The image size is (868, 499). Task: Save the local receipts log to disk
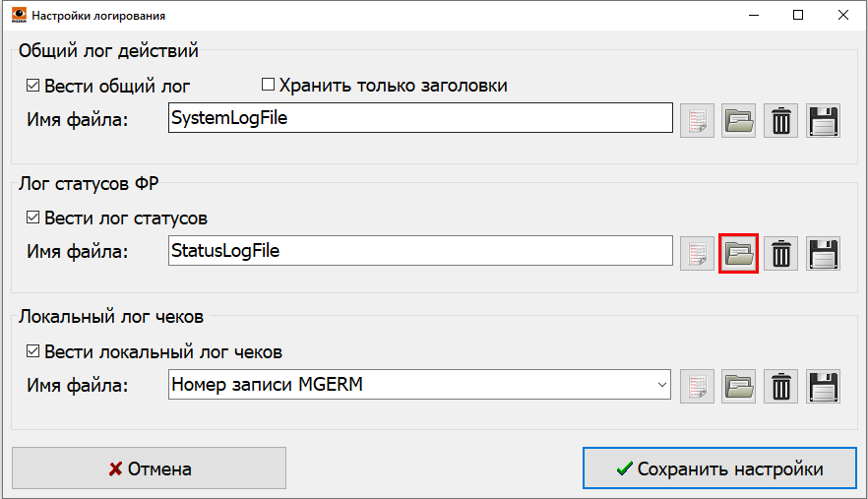coord(823,386)
